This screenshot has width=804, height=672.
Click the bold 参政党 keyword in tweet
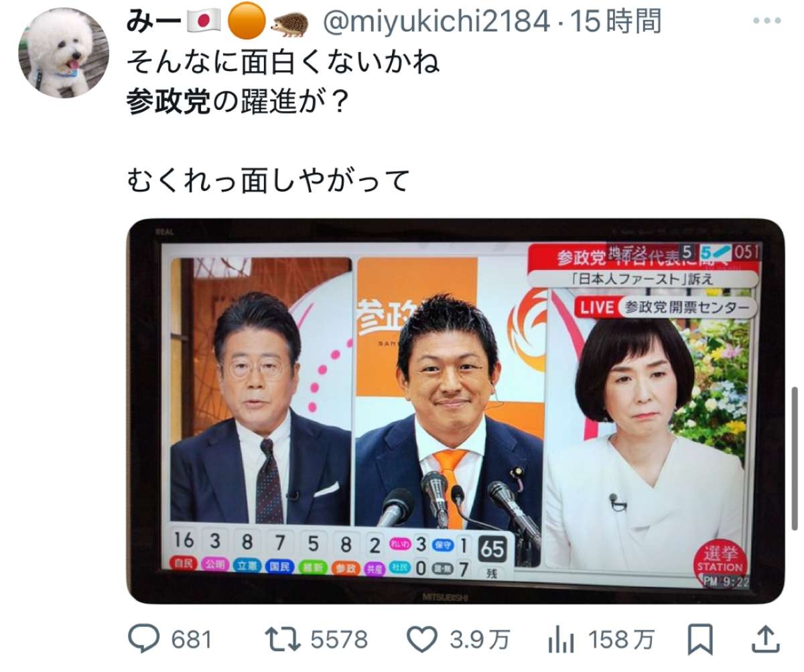[168, 103]
